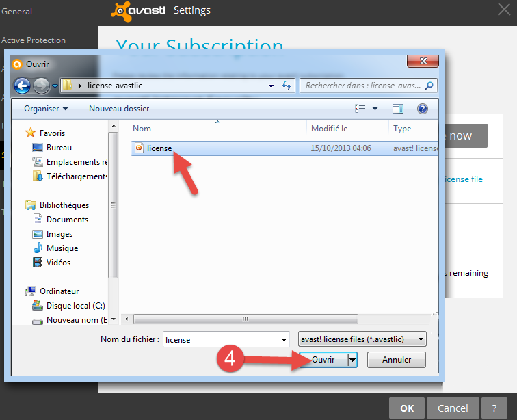Open Active Protection settings tab
This screenshot has width=517, height=420.
(x=34, y=40)
